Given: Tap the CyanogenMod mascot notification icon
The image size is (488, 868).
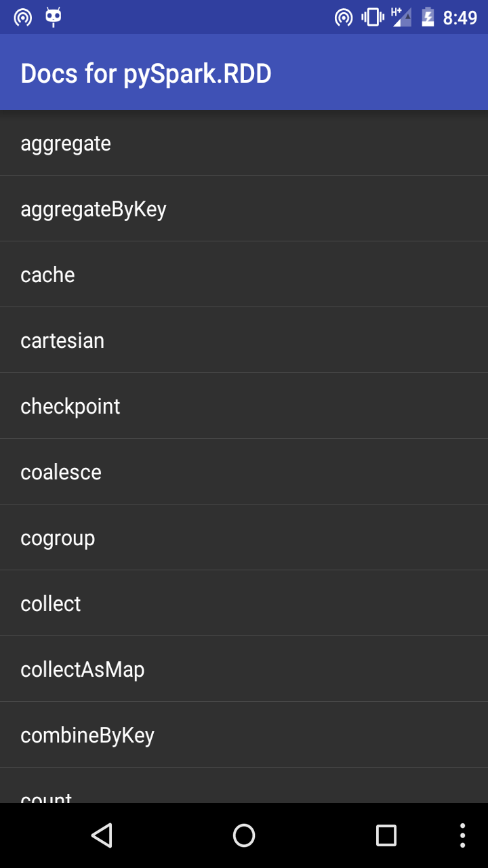Looking at the screenshot, I should (x=53, y=18).
